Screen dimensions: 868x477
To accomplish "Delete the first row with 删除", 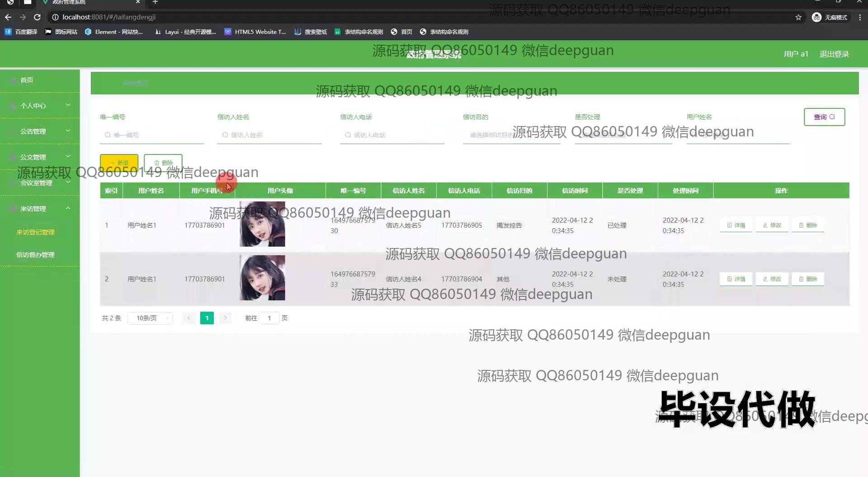I will (x=808, y=225).
